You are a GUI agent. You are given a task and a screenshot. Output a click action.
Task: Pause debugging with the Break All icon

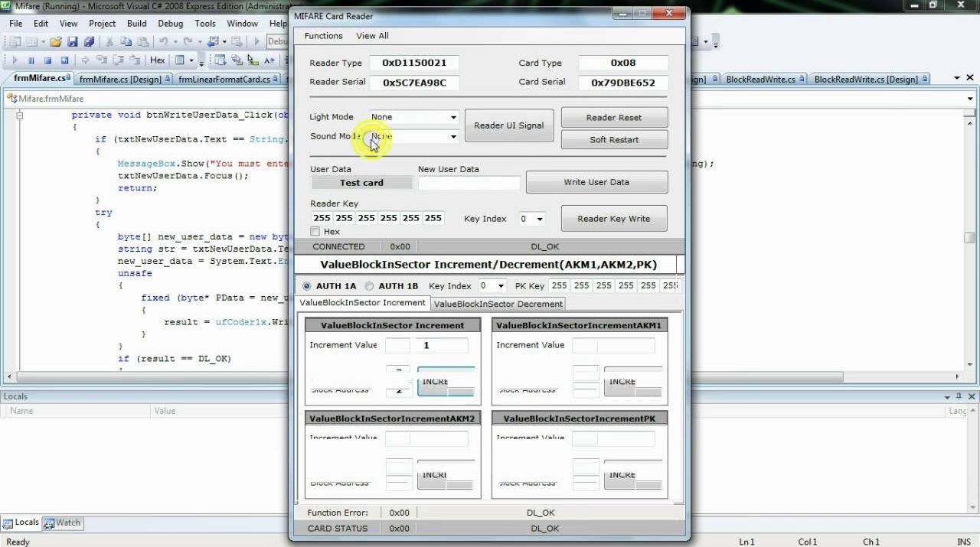(31, 60)
